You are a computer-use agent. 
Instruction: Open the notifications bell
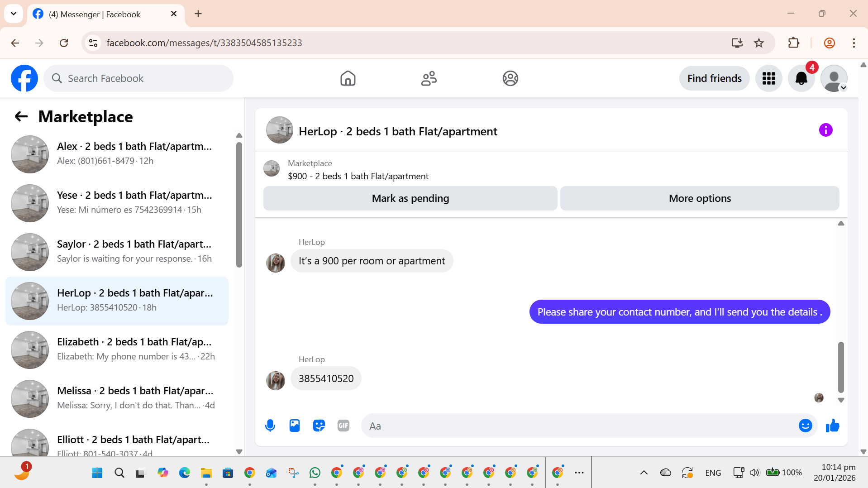801,78
